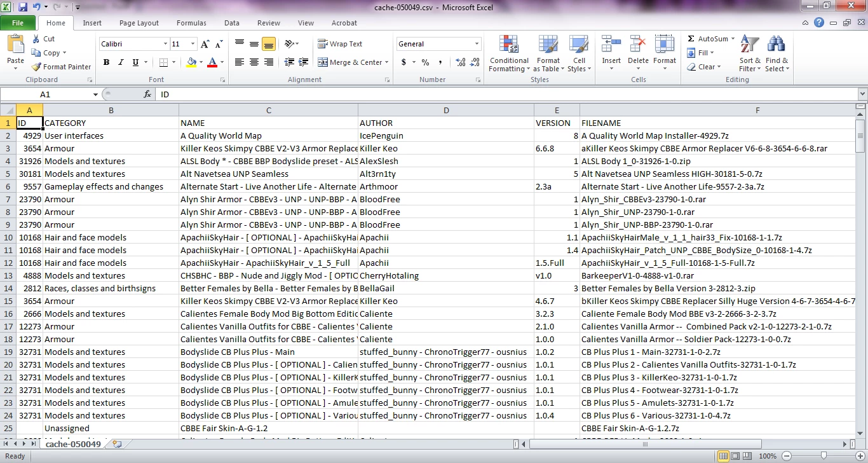The image size is (868, 463).
Task: Open the Format cells menu
Action: tap(665, 54)
